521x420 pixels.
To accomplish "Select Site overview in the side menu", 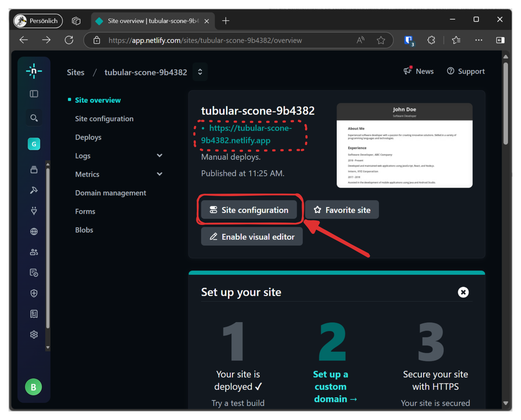I will click(x=98, y=100).
